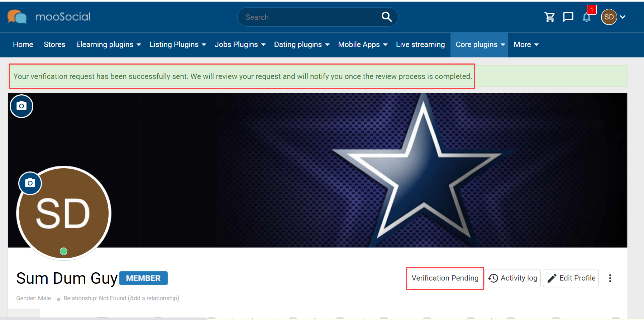The height and width of the screenshot is (320, 644).
Task: Expand the Core plugins dropdown
Action: (x=480, y=44)
